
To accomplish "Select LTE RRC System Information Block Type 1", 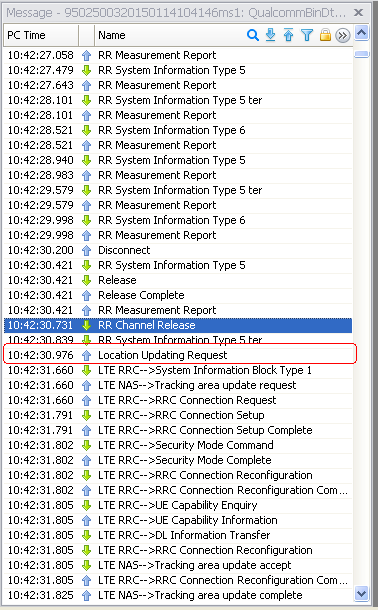I will click(x=178, y=370).
